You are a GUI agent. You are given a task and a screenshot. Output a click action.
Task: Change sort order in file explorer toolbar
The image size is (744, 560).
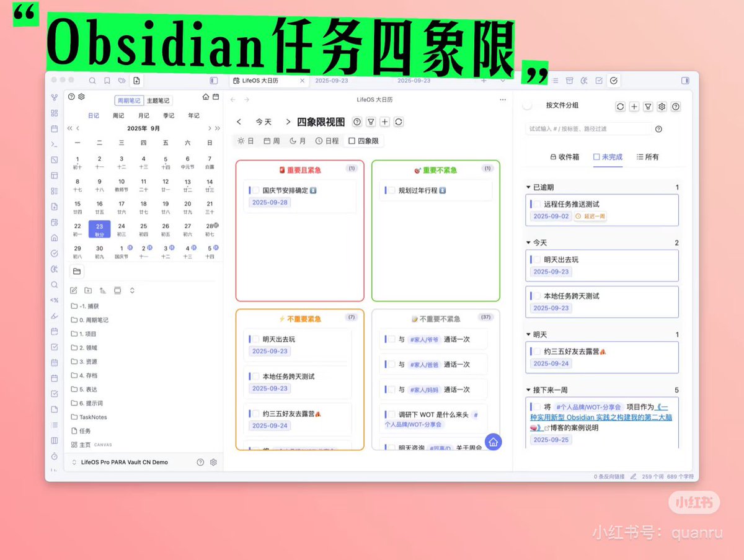102,290
